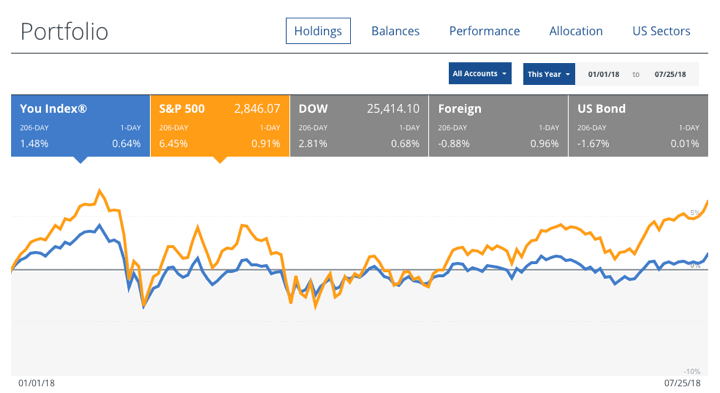Switch to the Balances tab
The height and width of the screenshot is (393, 720).
(395, 31)
